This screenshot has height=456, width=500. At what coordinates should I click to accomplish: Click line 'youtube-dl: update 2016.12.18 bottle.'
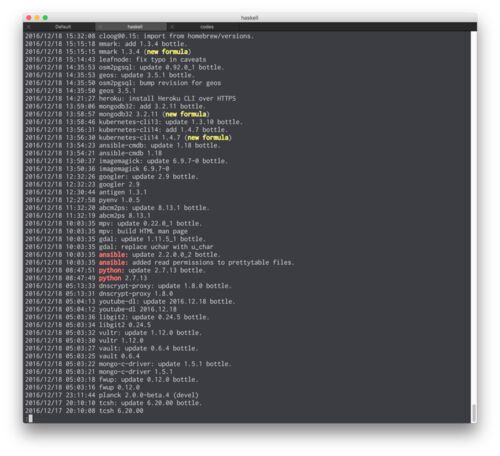coord(167,302)
